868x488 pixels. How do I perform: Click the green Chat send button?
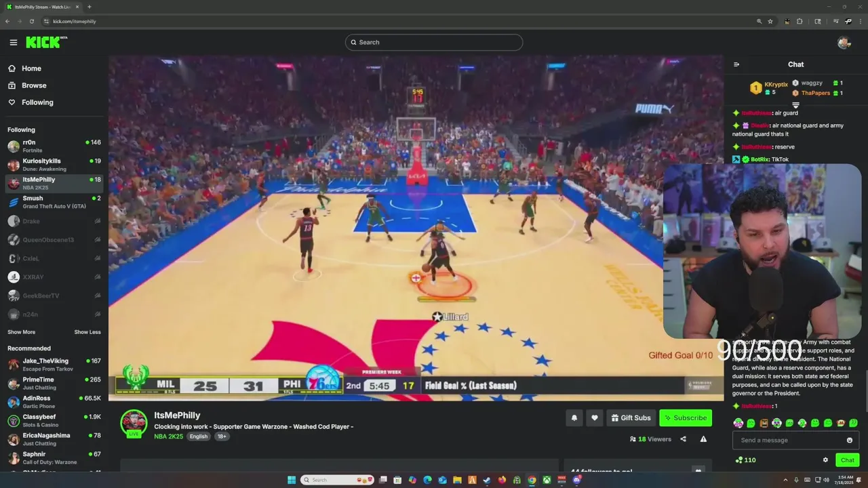(x=848, y=460)
